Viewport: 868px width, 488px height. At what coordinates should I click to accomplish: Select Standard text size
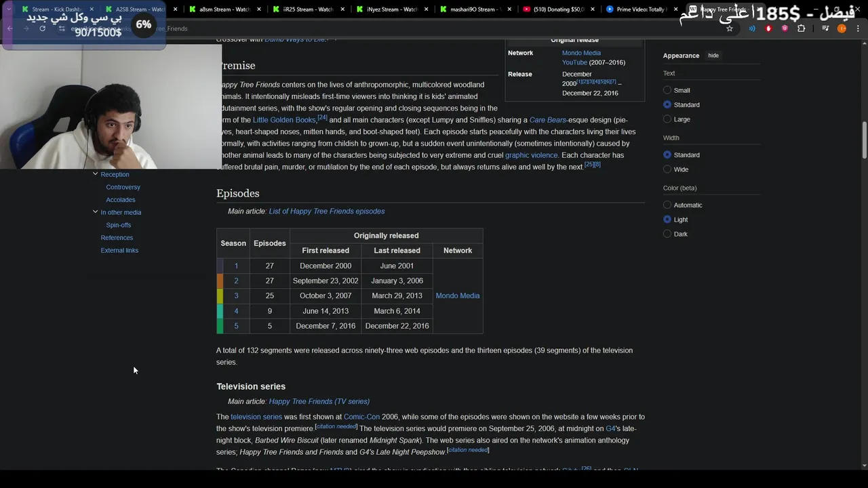click(667, 104)
